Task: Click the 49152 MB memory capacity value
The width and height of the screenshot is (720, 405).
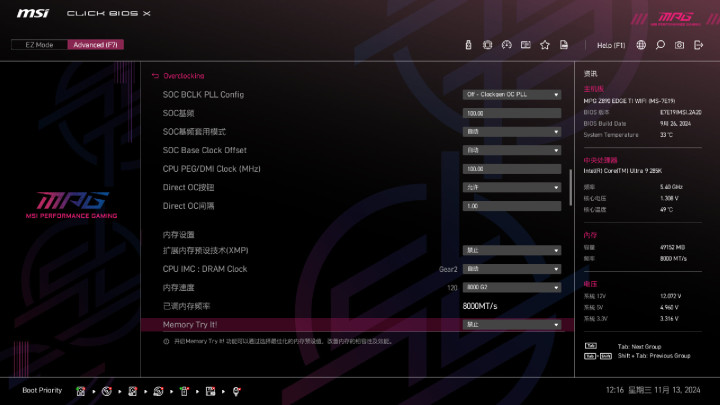Action: coord(672,247)
